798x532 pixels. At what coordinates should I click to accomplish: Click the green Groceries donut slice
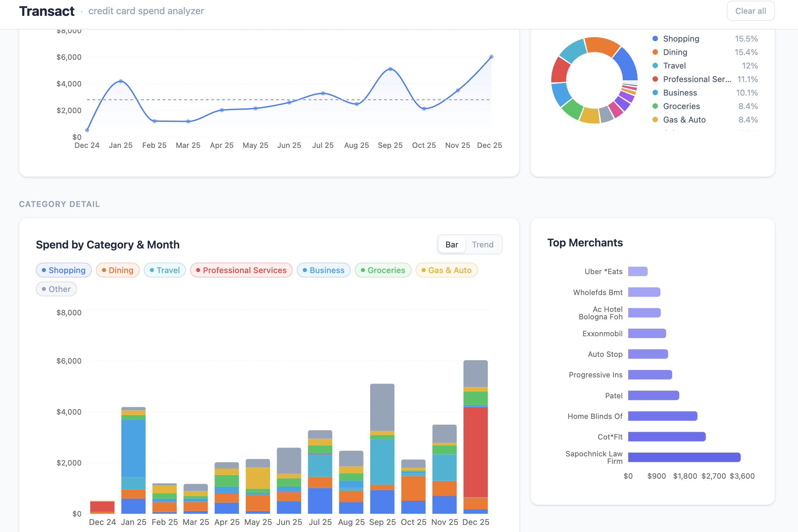coord(573,109)
